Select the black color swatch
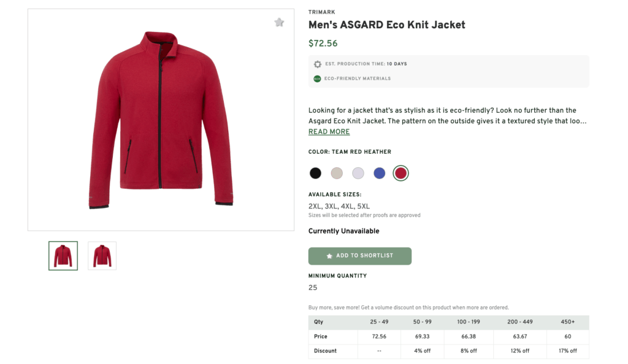The image size is (628, 364). click(315, 173)
